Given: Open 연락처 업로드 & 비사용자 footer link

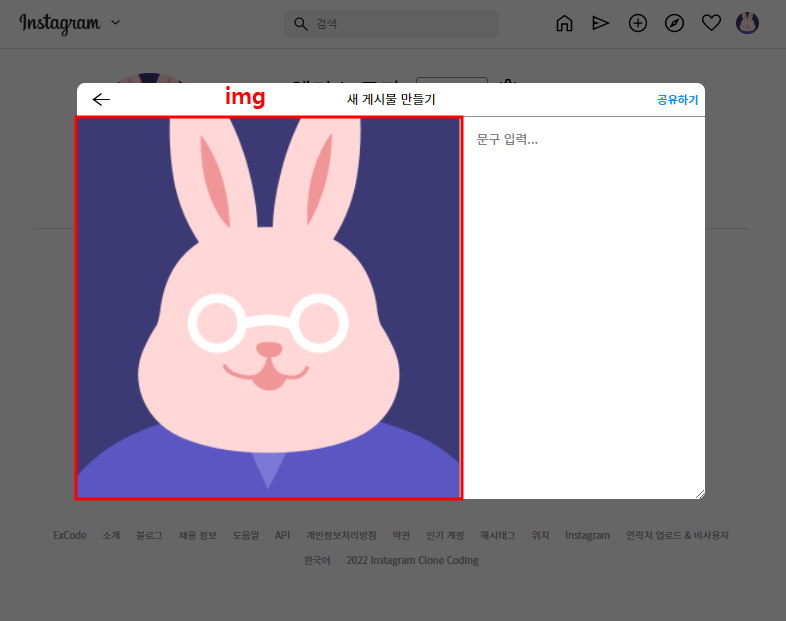Looking at the screenshot, I should pyautogui.click(x=677, y=535).
